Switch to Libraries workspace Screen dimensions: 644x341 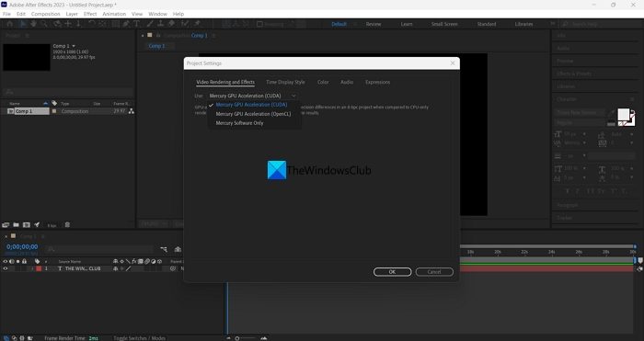524,24
